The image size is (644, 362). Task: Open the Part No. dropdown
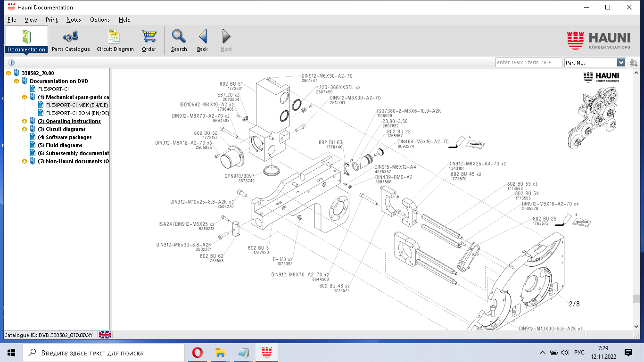click(x=621, y=63)
